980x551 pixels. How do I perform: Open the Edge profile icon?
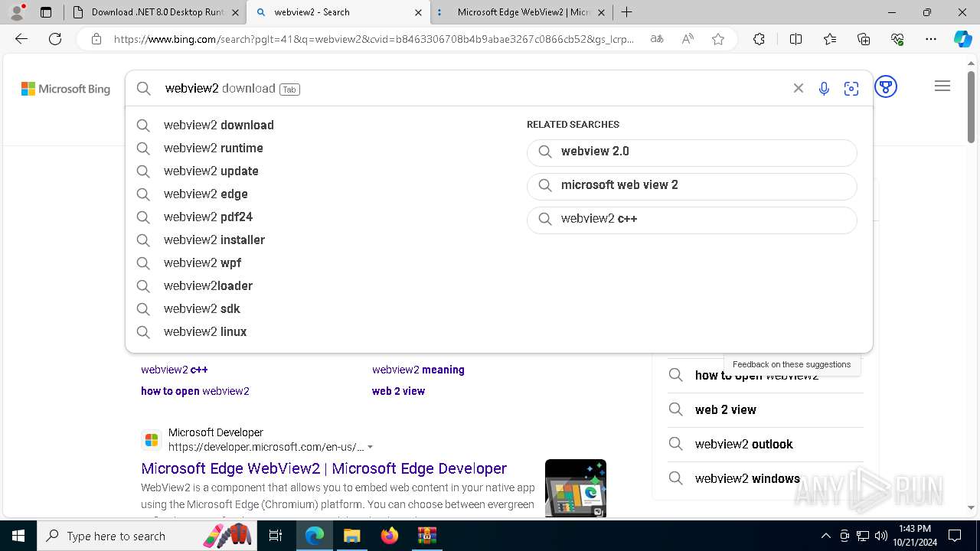tap(17, 11)
